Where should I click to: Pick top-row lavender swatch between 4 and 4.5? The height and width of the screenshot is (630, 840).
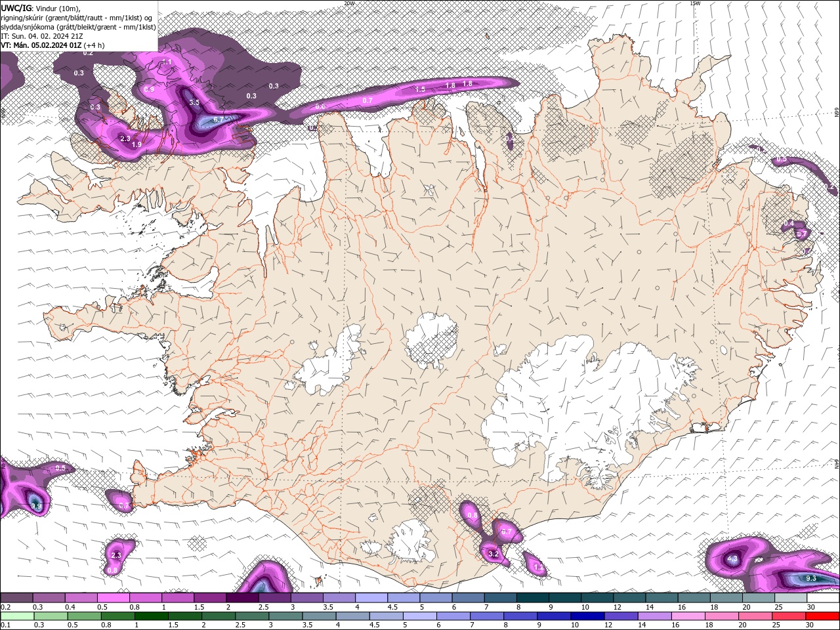pos(371,597)
